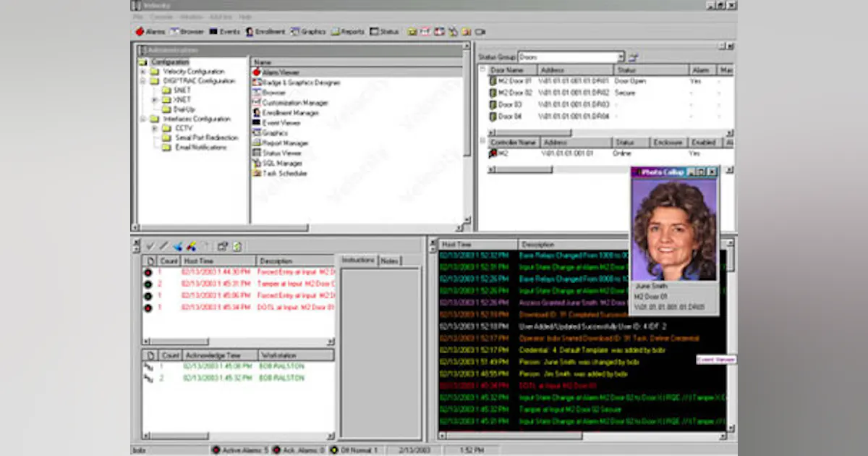
Task: Launch Enrollment from the main toolbar
Action: (265, 32)
